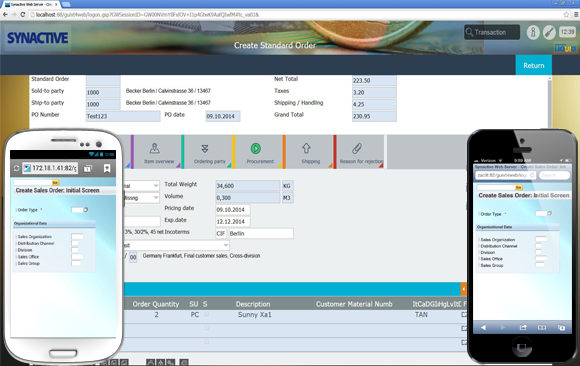Open the Procurement tab
The height and width of the screenshot is (366, 580).
point(259,152)
